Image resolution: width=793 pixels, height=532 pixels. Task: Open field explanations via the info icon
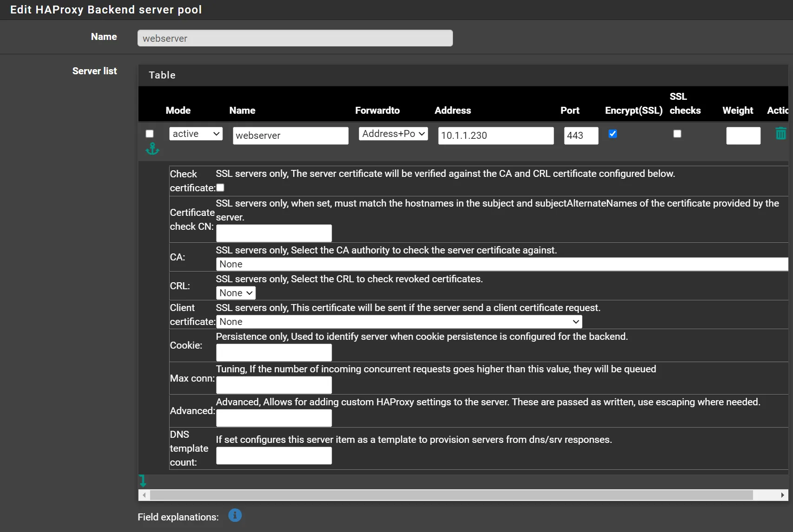(235, 515)
